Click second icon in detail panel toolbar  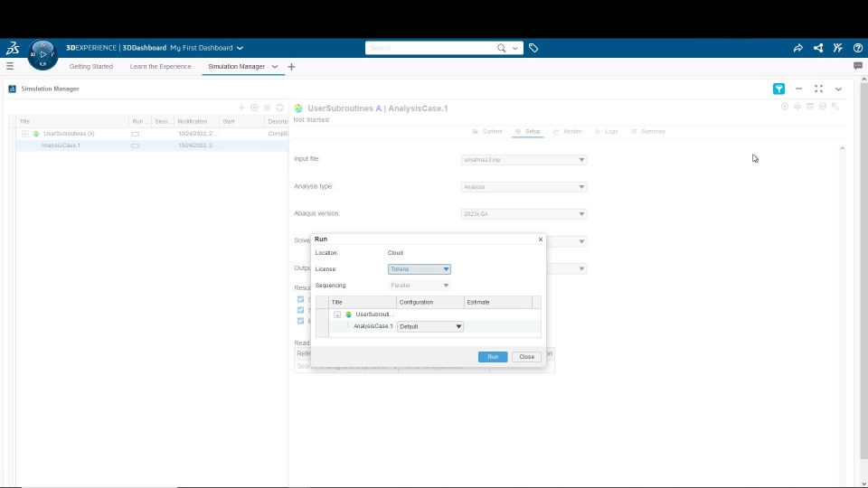pos(797,107)
